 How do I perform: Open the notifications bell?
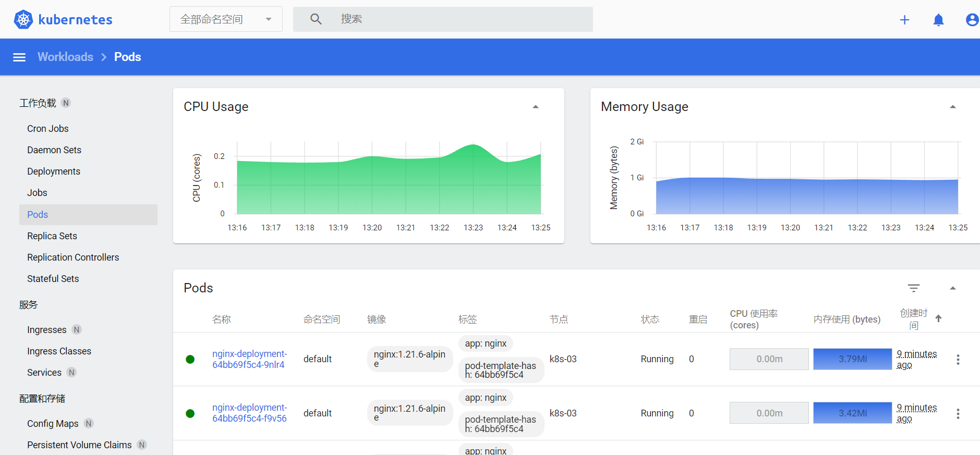point(938,20)
